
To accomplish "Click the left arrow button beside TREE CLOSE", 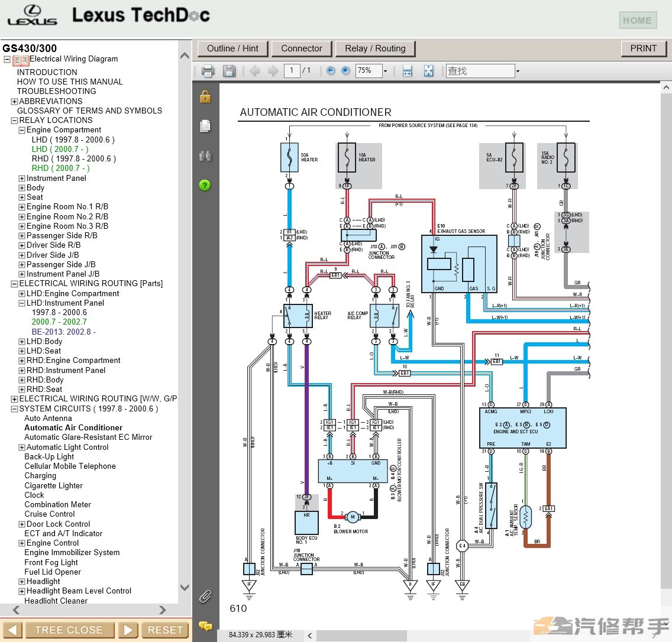I will click(12, 630).
